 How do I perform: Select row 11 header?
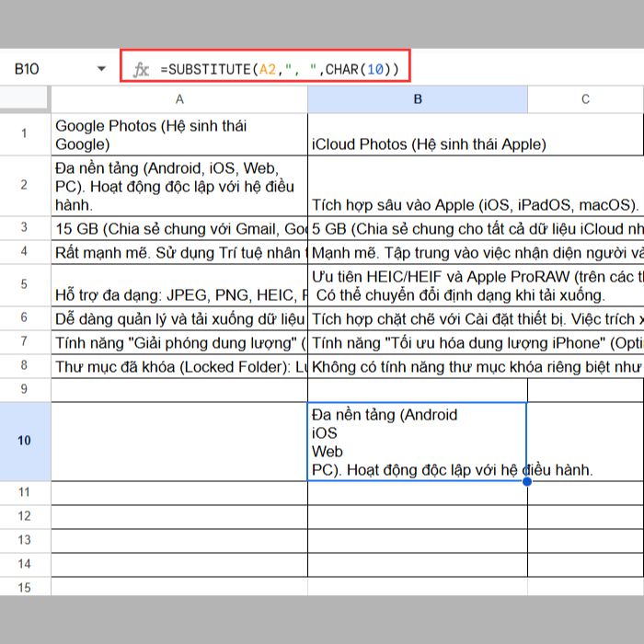point(25,492)
